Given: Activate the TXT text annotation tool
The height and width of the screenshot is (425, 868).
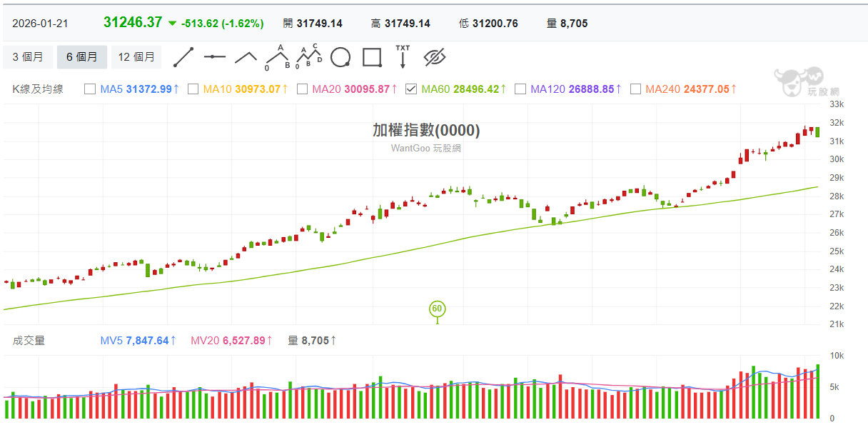Looking at the screenshot, I should [x=403, y=57].
